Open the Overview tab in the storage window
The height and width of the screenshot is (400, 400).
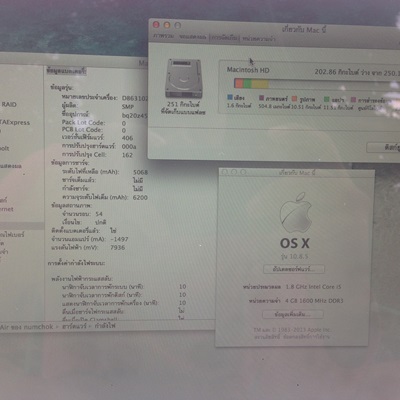point(163,36)
